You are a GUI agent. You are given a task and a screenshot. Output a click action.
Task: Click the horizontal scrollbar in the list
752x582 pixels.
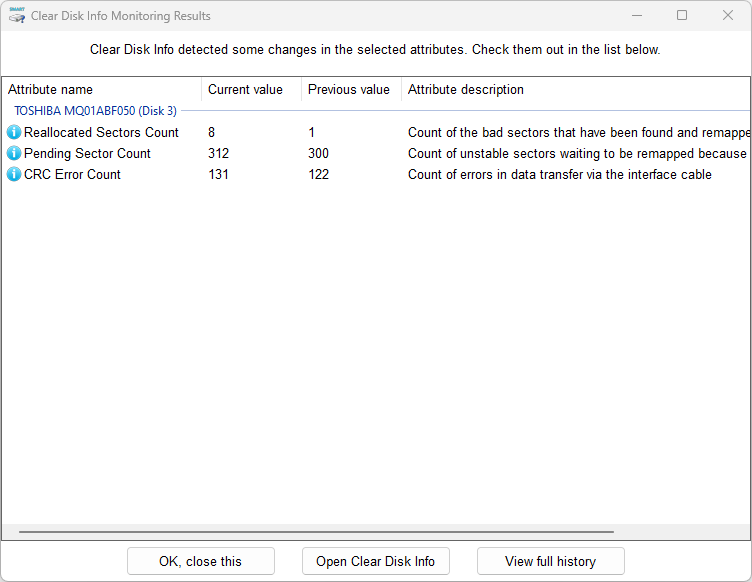click(x=316, y=532)
